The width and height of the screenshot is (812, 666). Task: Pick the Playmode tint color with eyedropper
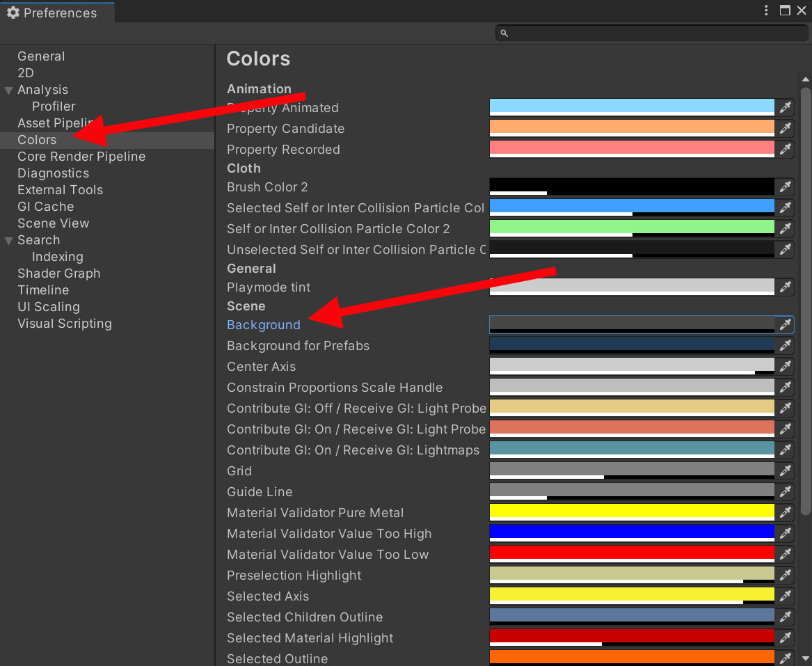pos(785,287)
